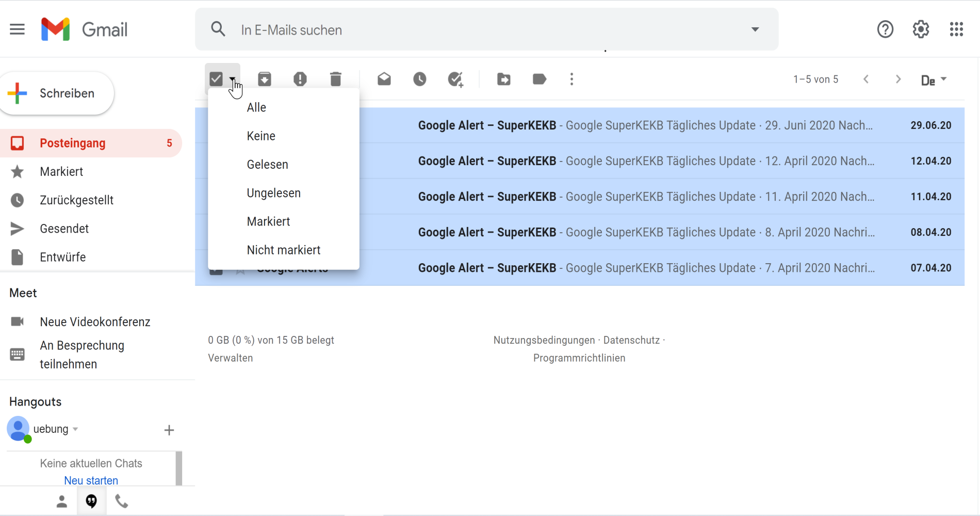The image size is (980, 516).
Task: Choose Nicht markiert from selection menu
Action: point(284,250)
